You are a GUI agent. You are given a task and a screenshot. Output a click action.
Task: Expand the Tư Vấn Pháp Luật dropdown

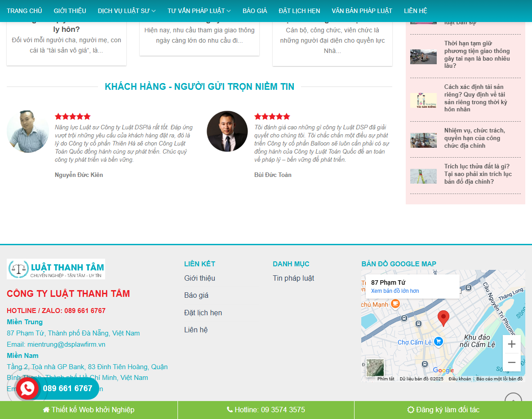pyautogui.click(x=199, y=11)
